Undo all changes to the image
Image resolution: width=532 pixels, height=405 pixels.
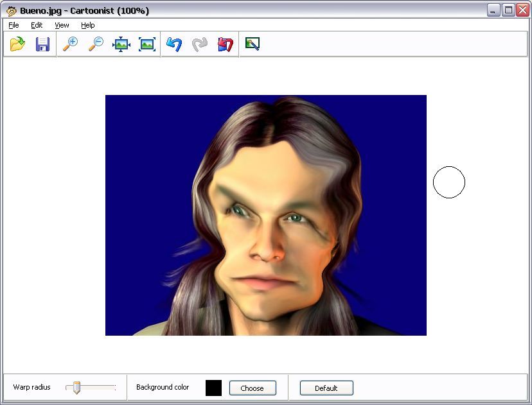[224, 44]
